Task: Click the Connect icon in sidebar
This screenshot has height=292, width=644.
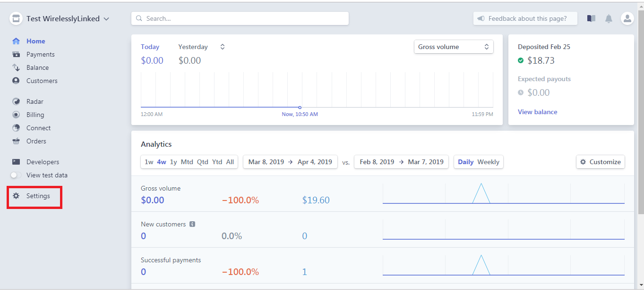Action: tap(16, 128)
